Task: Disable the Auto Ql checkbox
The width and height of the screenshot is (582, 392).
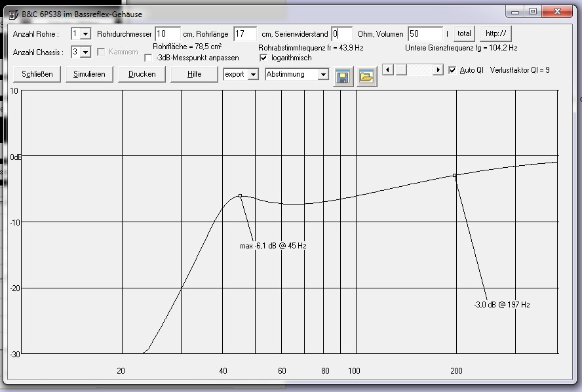Action: point(452,70)
